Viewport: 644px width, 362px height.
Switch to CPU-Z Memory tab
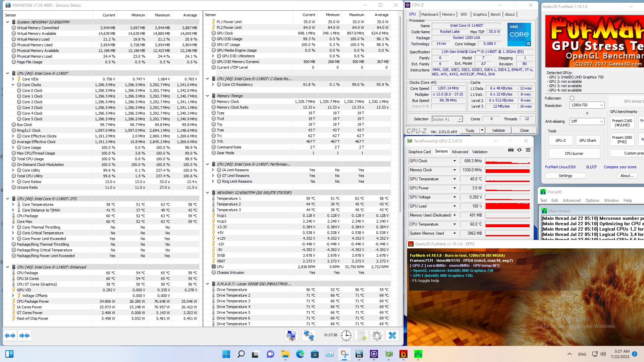pos(448,14)
